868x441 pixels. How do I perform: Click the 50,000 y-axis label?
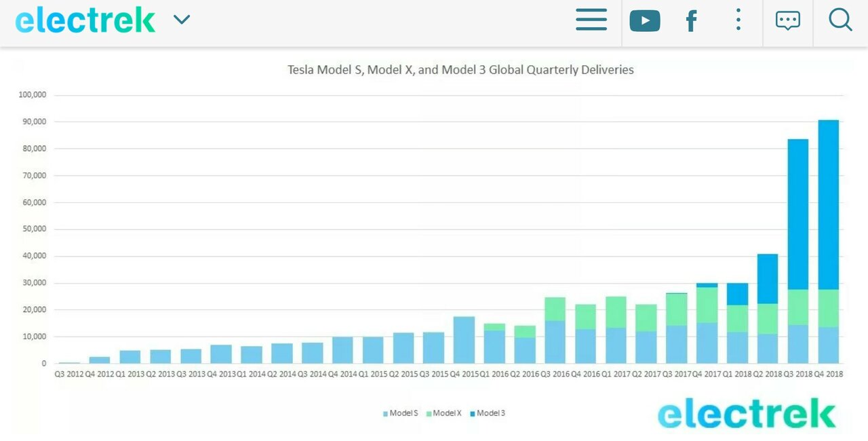(x=34, y=229)
